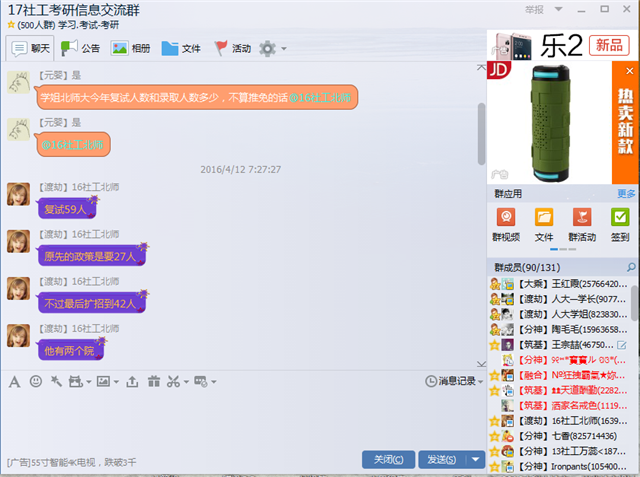Switch to the 相册 album tab
Image resolution: width=640 pixels, height=477 pixels.
(130, 48)
